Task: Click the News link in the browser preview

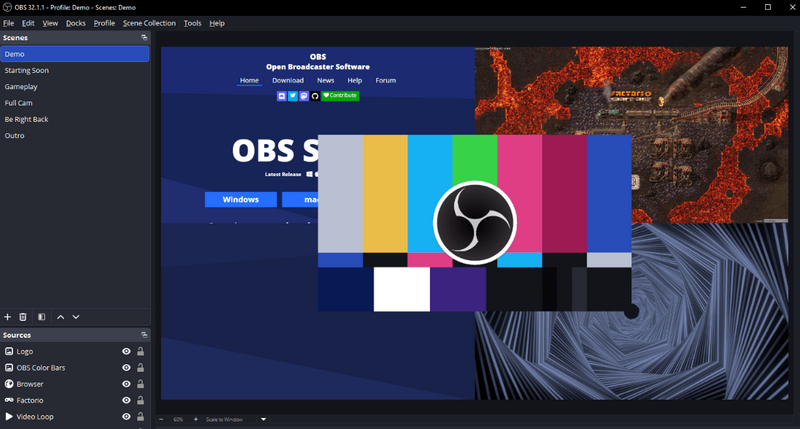Action: point(326,81)
